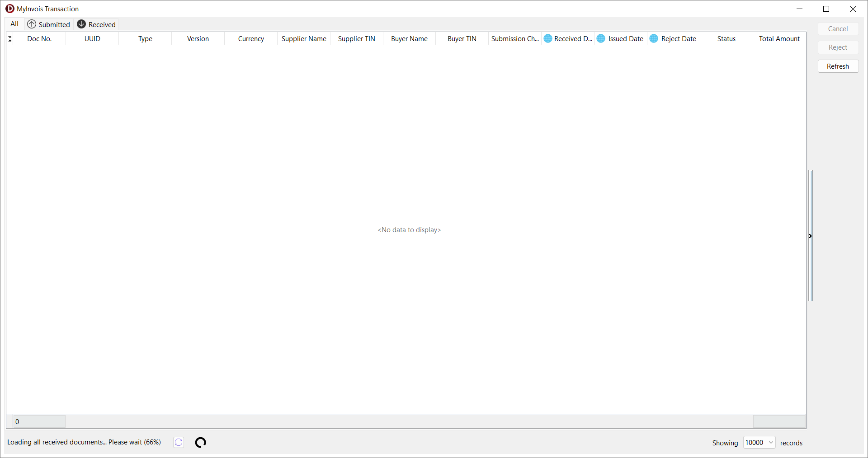Sort by the Status column header
Viewport: 868px width, 458px height.
point(726,39)
